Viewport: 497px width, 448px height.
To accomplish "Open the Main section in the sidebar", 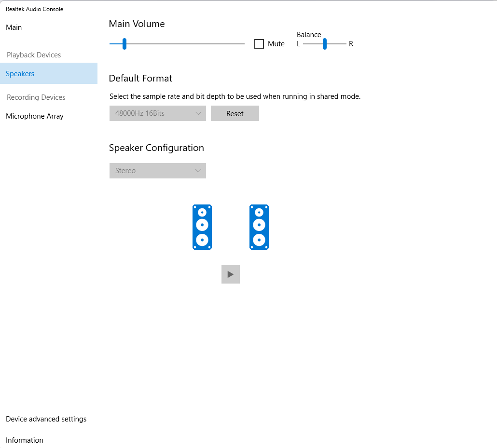I will [x=14, y=27].
